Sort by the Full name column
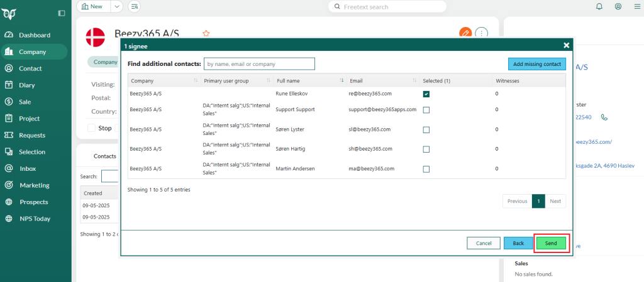Screen dimensions: 644x282 [x=310, y=81]
